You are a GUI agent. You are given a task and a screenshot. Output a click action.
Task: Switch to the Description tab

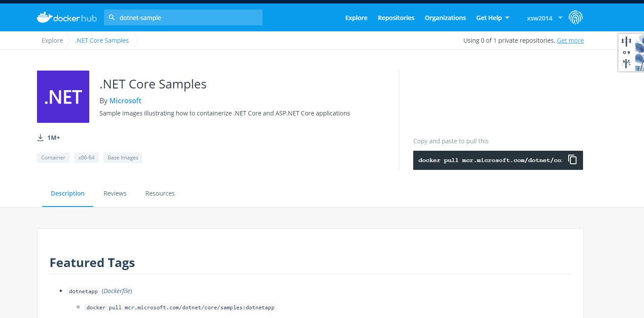67,193
